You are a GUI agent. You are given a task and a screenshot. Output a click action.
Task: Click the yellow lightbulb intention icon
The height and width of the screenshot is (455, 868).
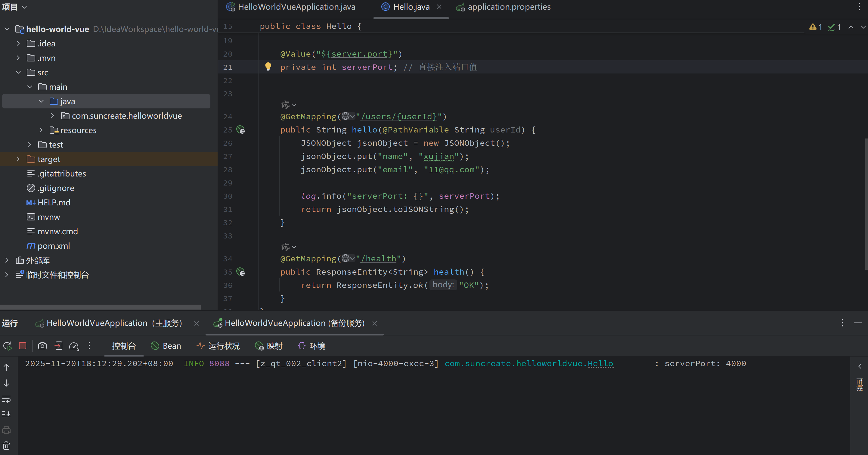click(x=268, y=66)
